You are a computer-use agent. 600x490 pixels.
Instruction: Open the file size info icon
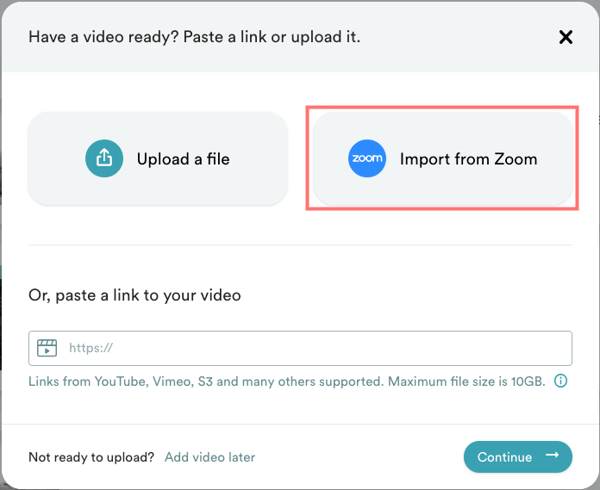click(x=561, y=381)
